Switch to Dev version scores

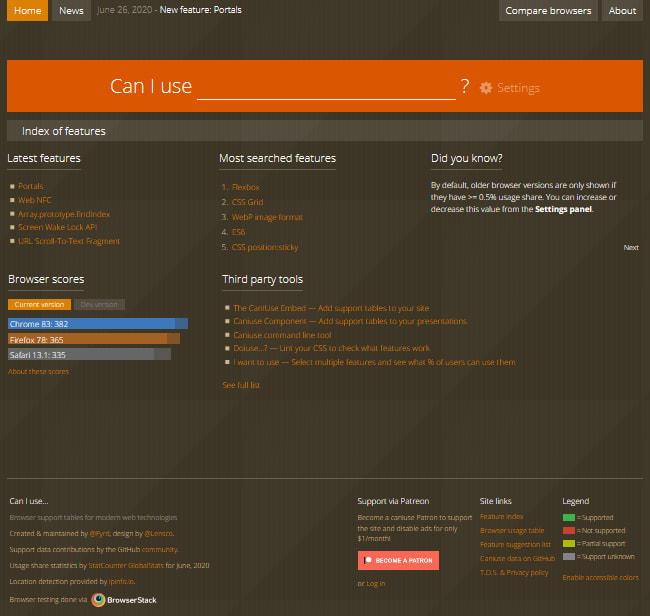coord(99,304)
